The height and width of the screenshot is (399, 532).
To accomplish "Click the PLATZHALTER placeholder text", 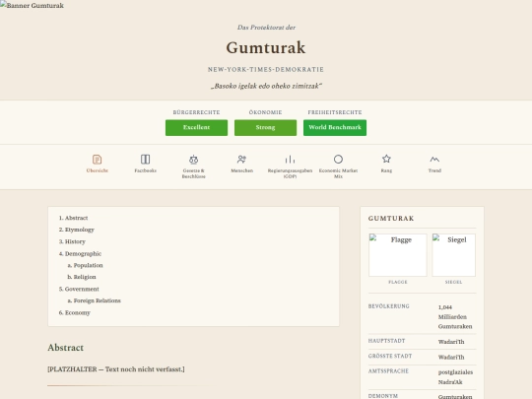I will [116, 369].
